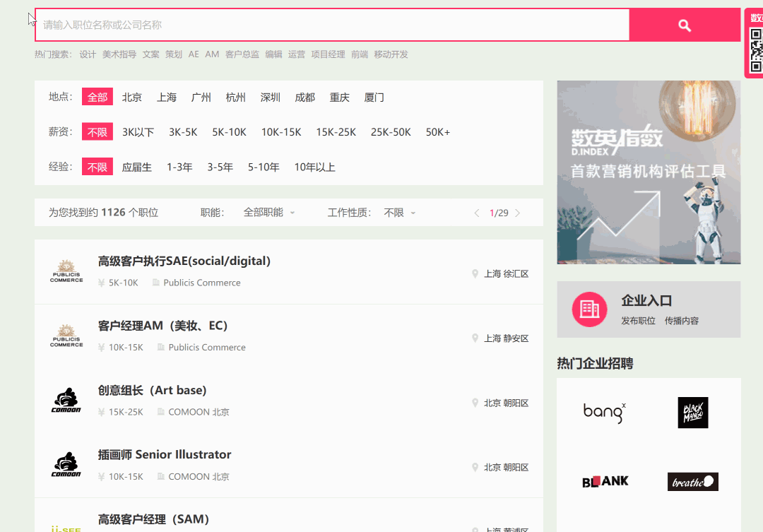Filter experience 10年以上
This screenshot has width=763, height=532.
tap(314, 167)
